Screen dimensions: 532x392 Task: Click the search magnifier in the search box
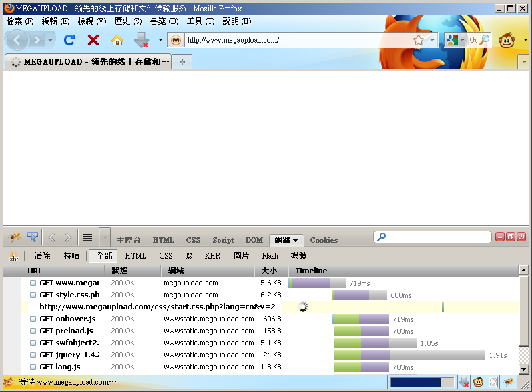click(x=485, y=40)
